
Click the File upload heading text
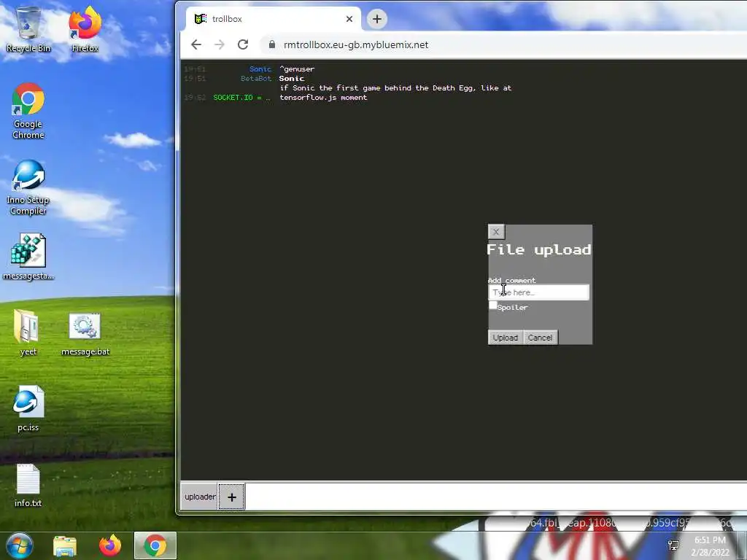pos(539,249)
